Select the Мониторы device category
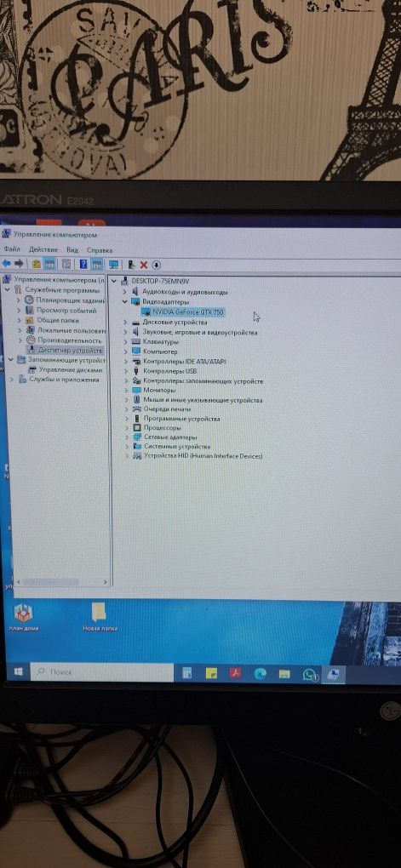Viewport: 401px width, 868px height. [x=159, y=391]
